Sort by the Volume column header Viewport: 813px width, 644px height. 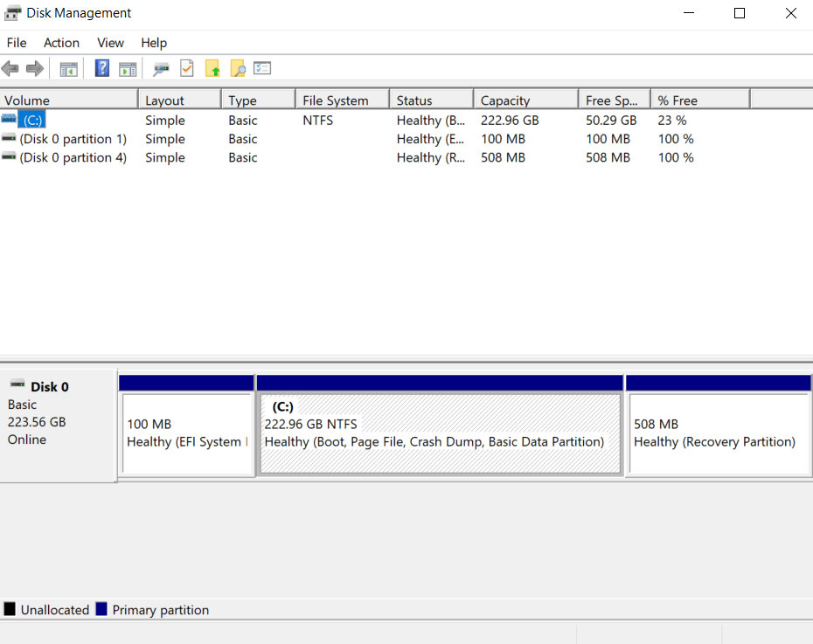[x=69, y=100]
